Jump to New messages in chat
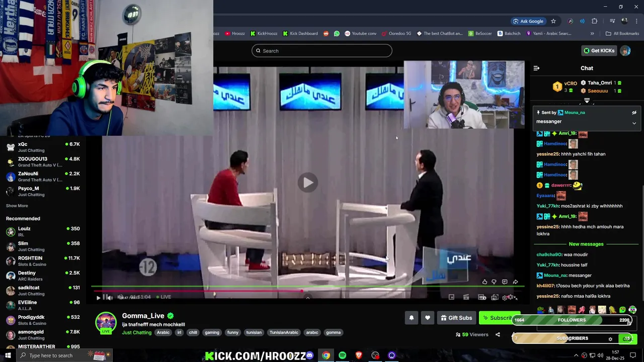 [586, 244]
